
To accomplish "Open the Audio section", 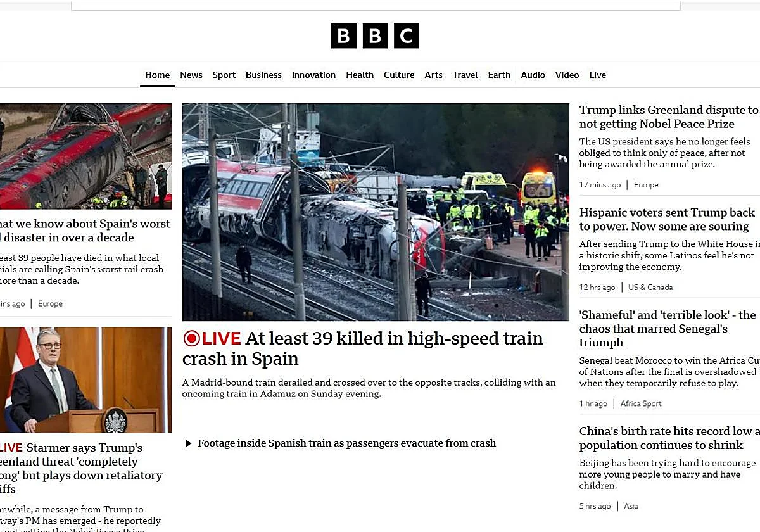I will [533, 75].
